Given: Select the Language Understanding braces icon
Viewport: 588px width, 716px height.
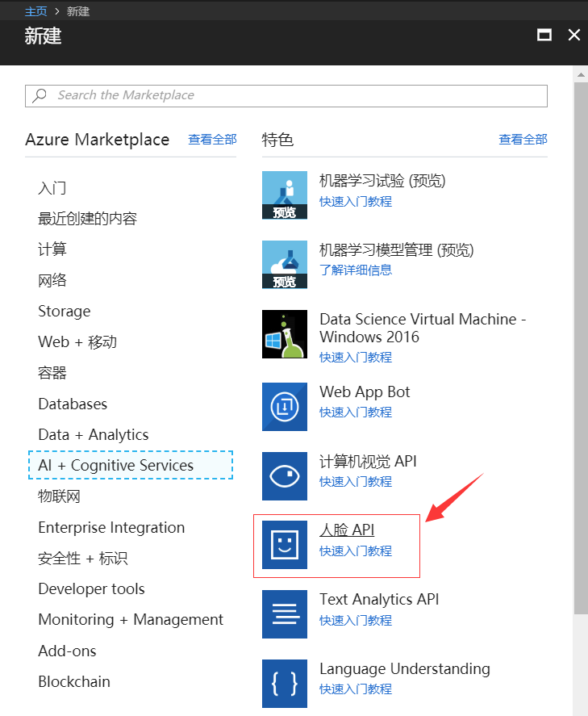Looking at the screenshot, I should 284,684.
